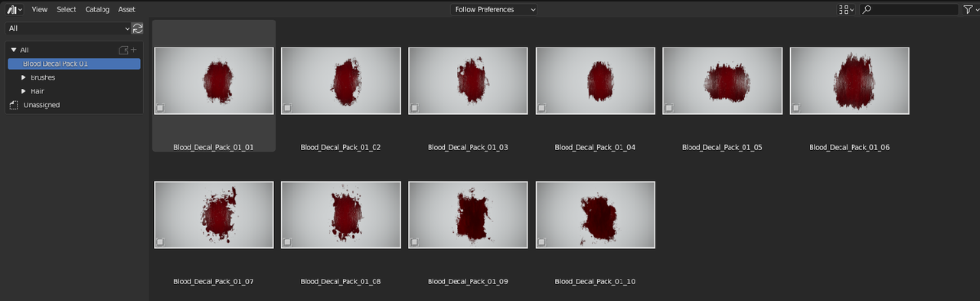Click the magnifier icon in the search box
The height and width of the screenshot is (301, 980).
pos(867,9)
